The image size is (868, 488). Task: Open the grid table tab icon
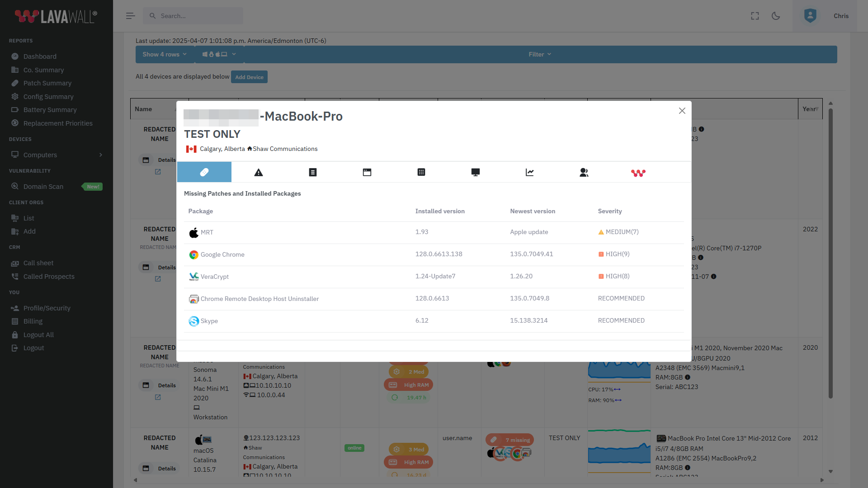(x=421, y=172)
